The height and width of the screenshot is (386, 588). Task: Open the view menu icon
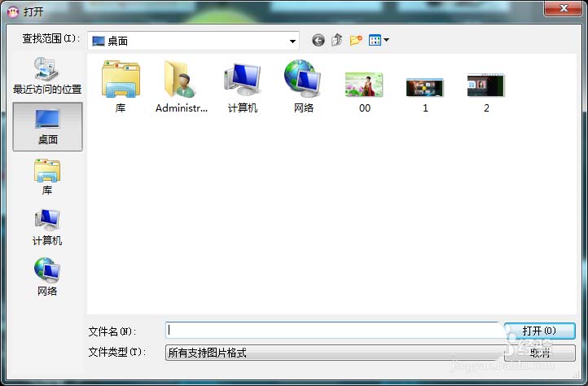pyautogui.click(x=375, y=40)
